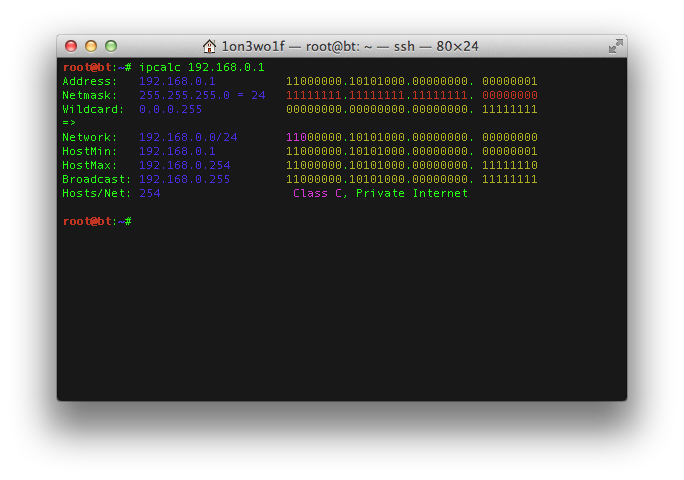Click the 'HostMax:' label
This screenshot has width=684, height=480.
pyautogui.click(x=90, y=165)
